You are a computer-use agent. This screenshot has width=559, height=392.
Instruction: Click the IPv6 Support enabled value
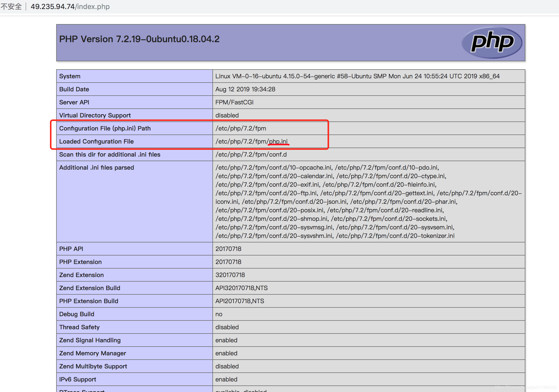226,379
